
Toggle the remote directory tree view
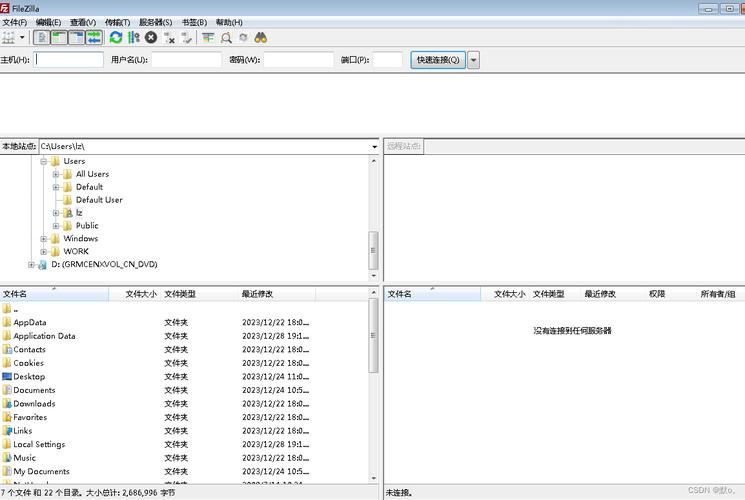pyautogui.click(x=76, y=38)
